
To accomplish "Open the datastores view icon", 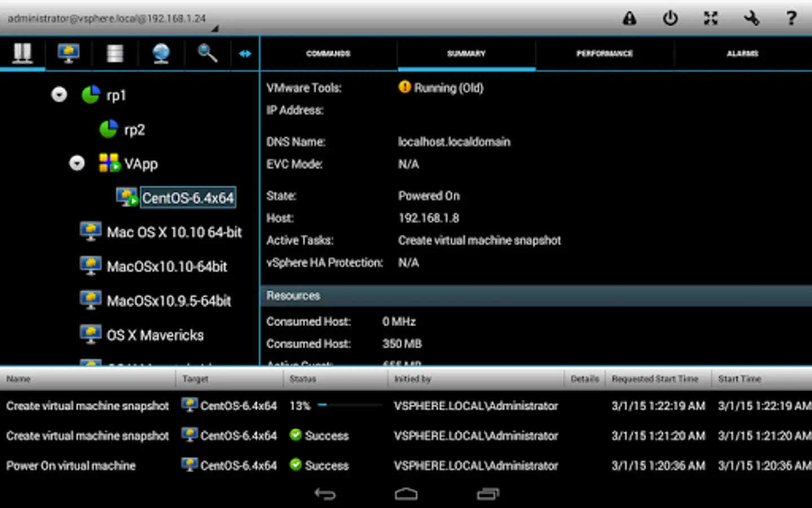I will [x=115, y=53].
